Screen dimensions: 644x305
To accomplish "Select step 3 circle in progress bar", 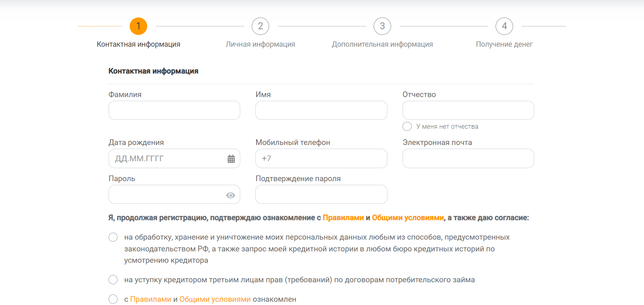I will tap(382, 26).
